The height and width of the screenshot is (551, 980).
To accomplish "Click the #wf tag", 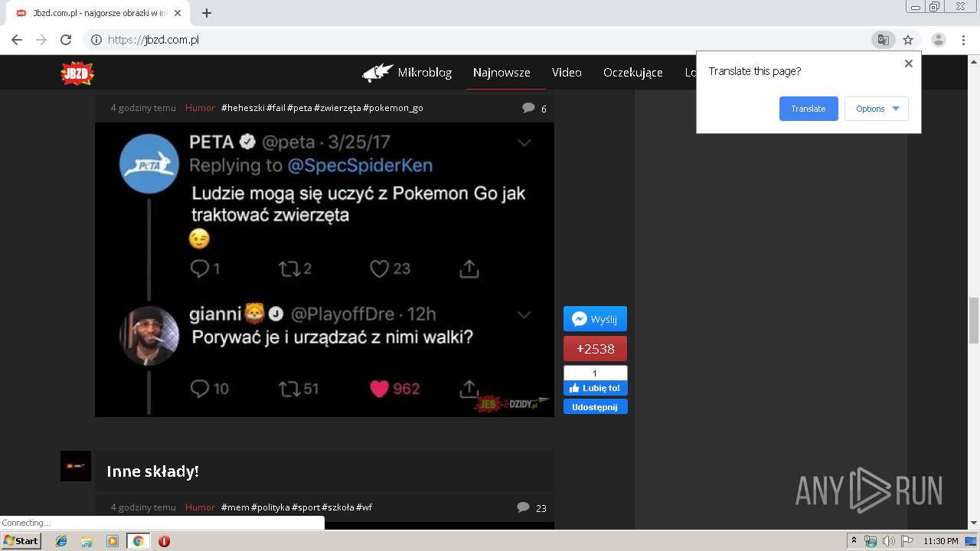I will pos(364,507).
